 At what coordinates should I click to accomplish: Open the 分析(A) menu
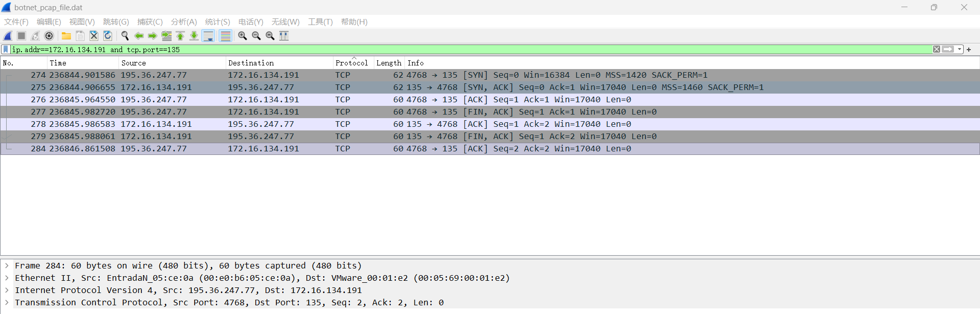(184, 22)
